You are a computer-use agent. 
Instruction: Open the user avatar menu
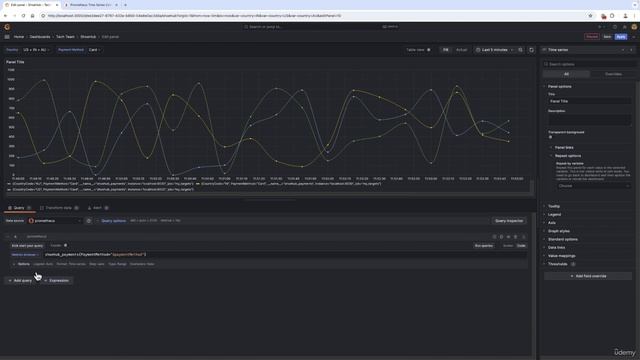click(634, 27)
